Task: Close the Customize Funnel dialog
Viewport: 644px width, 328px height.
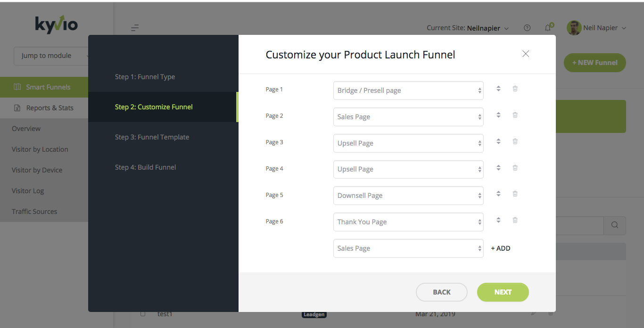Action: (x=526, y=54)
